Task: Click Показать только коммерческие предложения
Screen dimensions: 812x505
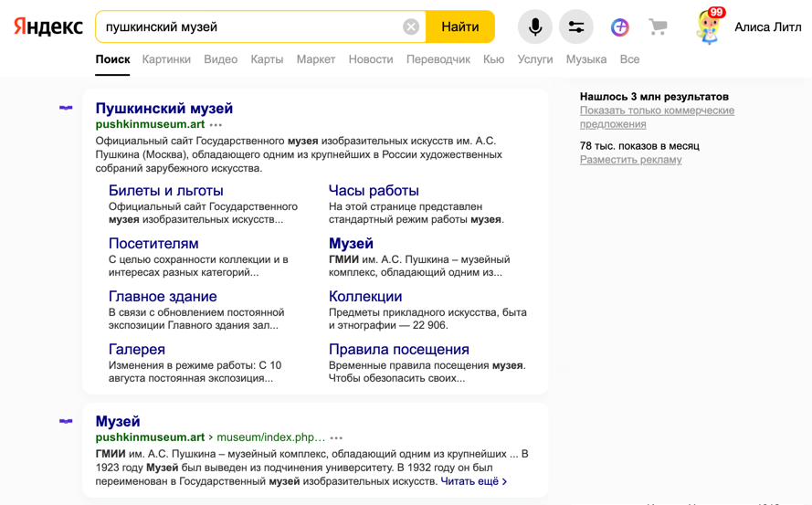Action: [x=657, y=117]
